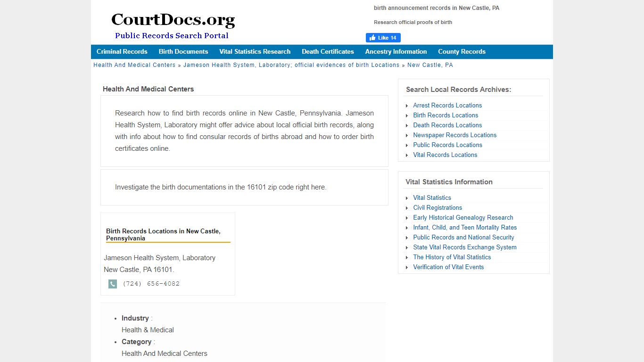The image size is (644, 362).
Task: Open Criminal Records menu
Action: pos(122,52)
